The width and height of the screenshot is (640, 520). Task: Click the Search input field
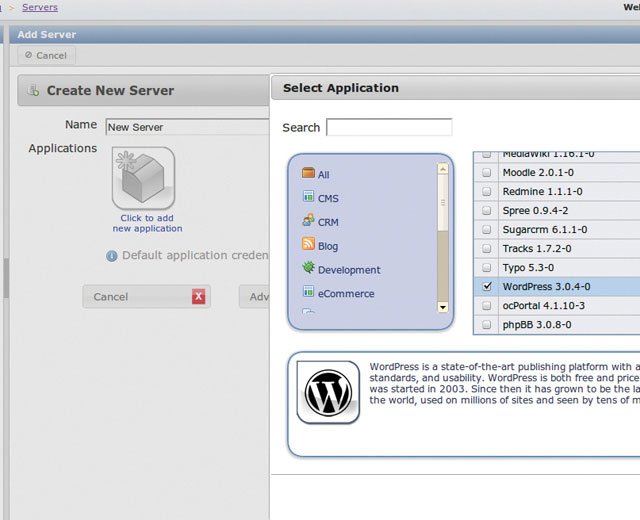pyautogui.click(x=389, y=127)
